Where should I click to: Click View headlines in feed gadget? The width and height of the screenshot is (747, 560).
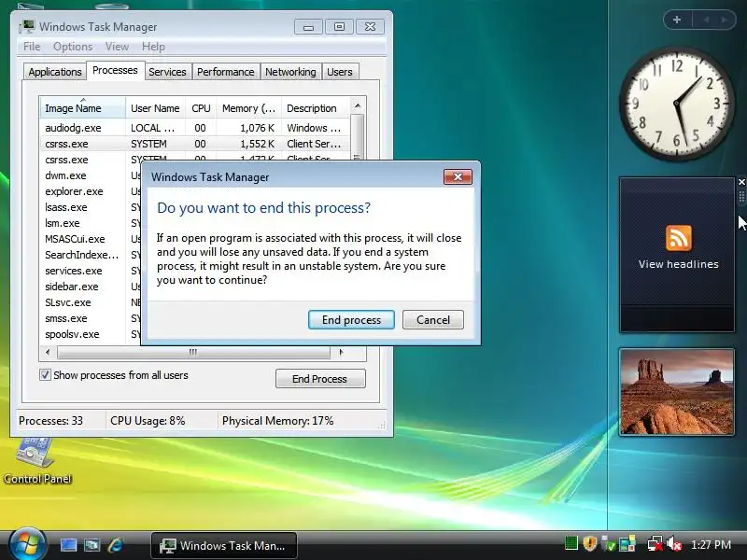coord(678,264)
